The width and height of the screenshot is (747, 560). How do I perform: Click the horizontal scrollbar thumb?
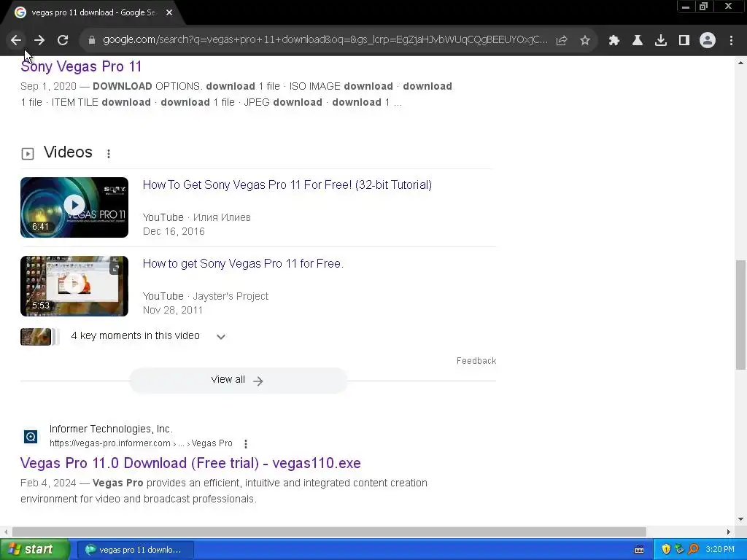click(x=329, y=532)
